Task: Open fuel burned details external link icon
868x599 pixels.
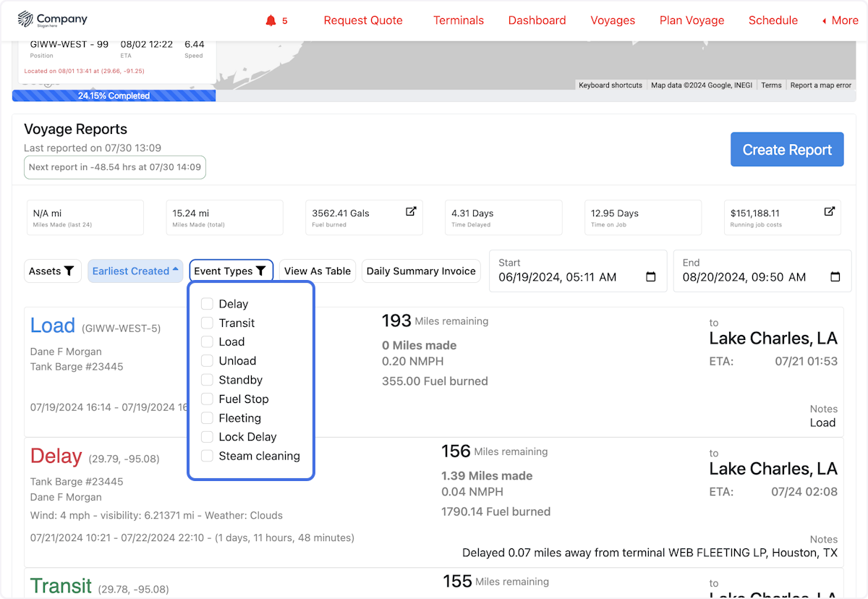Action: click(x=411, y=211)
